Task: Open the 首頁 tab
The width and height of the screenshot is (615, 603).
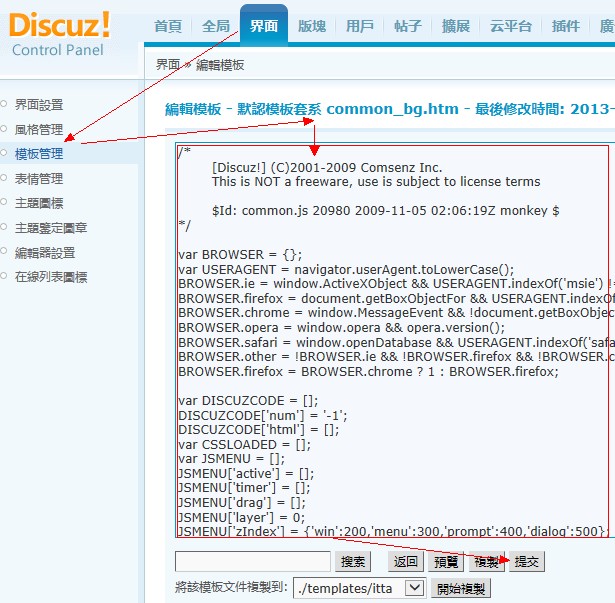Action: (x=168, y=26)
